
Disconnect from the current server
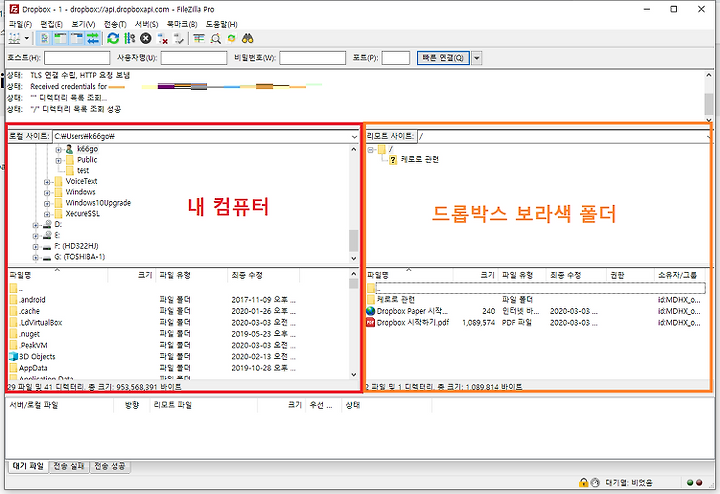pos(163,39)
